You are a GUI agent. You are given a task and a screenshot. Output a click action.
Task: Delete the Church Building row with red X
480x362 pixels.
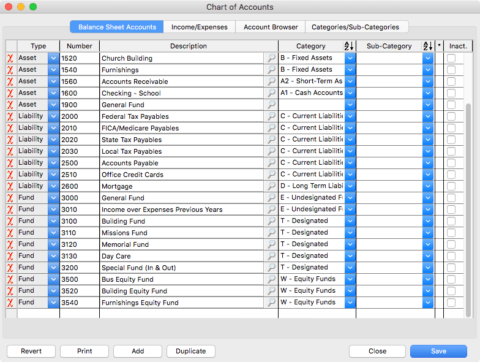coord(10,58)
